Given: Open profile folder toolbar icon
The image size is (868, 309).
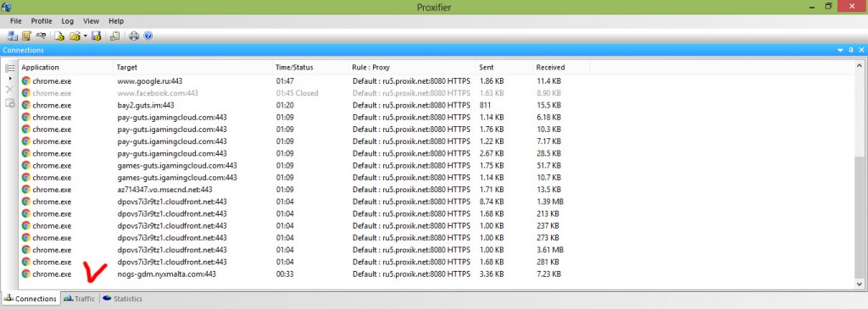Looking at the screenshot, I should 75,36.
